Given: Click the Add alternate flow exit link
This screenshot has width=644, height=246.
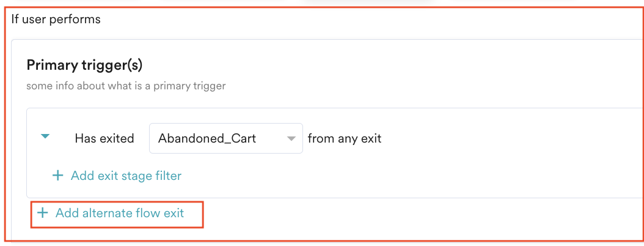Looking at the screenshot, I should click(x=119, y=213).
